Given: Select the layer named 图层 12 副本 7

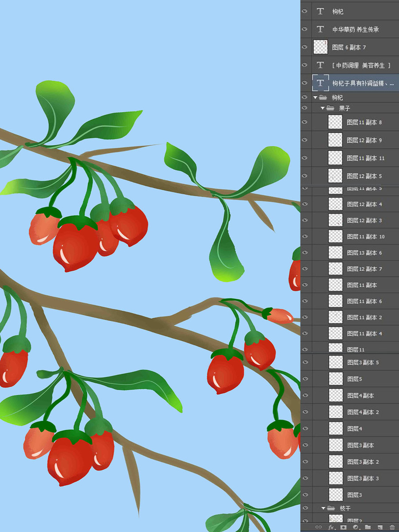Looking at the screenshot, I should tap(364, 269).
